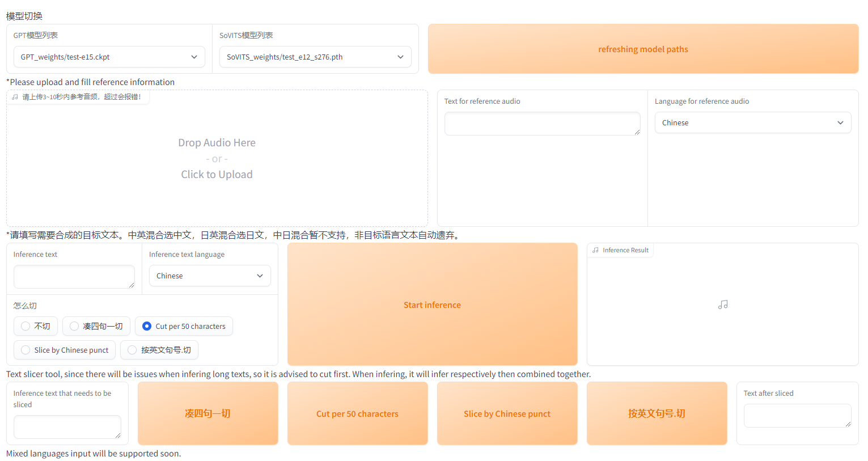
Task: Open the GPT模型列表 dropdown
Action: click(x=109, y=57)
